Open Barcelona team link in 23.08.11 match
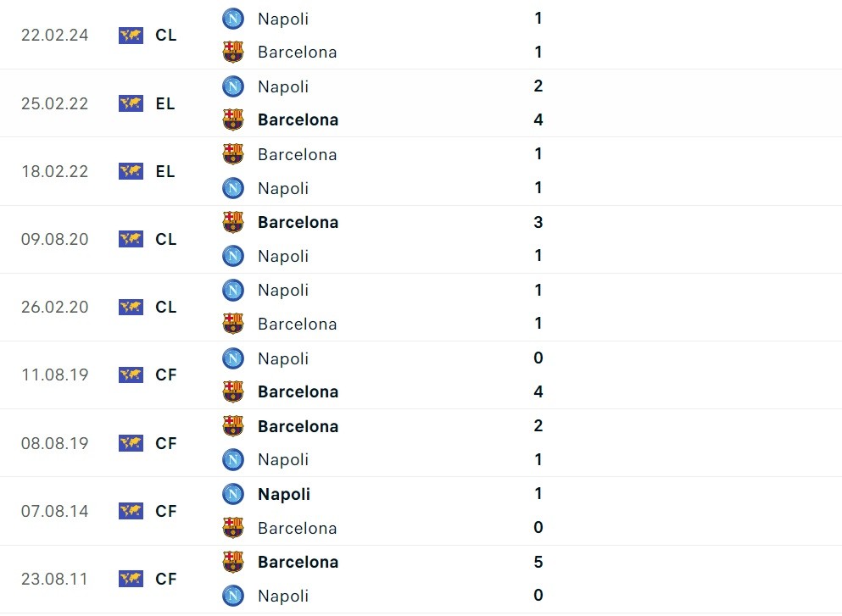Viewport: 842px width, 616px height. coord(298,562)
